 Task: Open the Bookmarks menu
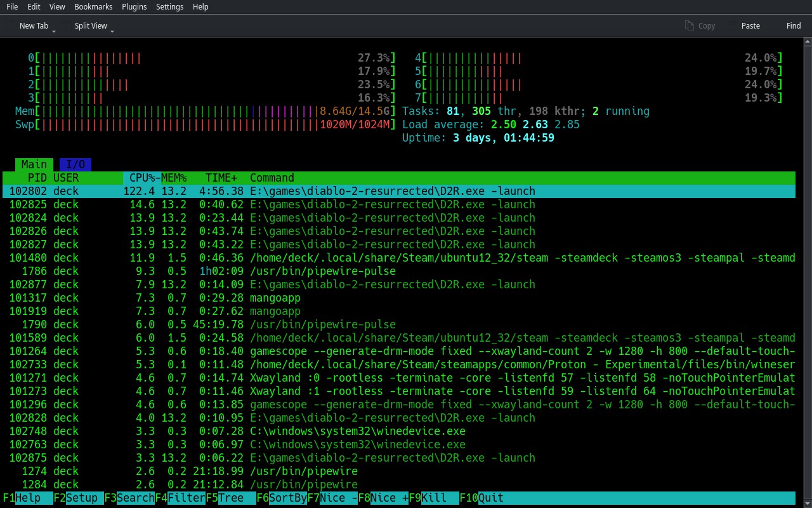point(93,6)
